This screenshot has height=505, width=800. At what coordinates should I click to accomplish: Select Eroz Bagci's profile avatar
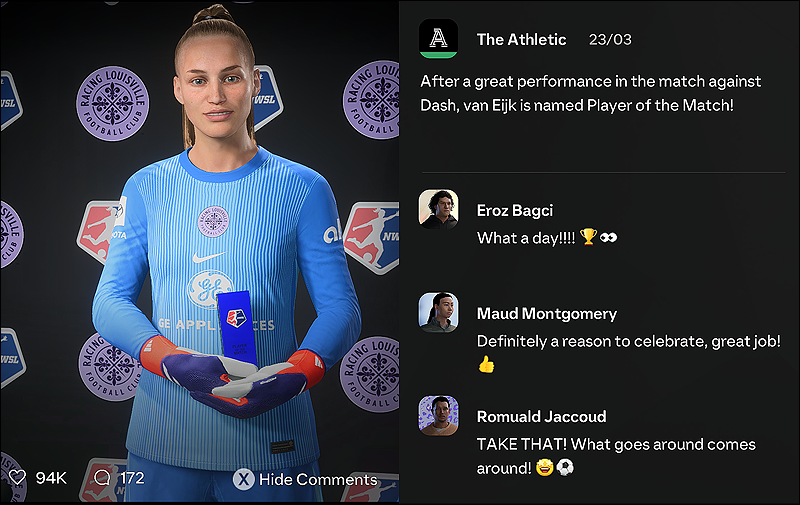click(x=438, y=209)
